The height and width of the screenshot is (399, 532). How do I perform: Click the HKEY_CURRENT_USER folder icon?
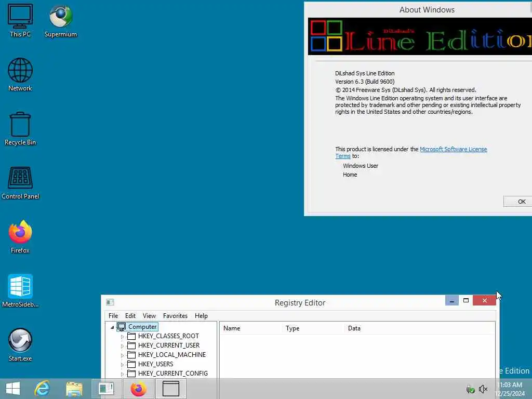tap(131, 345)
